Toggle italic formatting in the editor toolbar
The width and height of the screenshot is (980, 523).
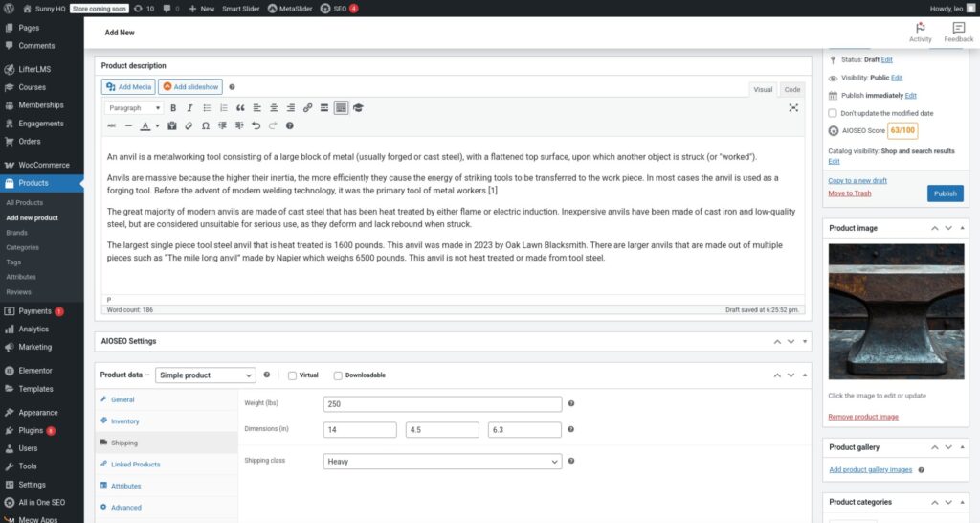(190, 108)
